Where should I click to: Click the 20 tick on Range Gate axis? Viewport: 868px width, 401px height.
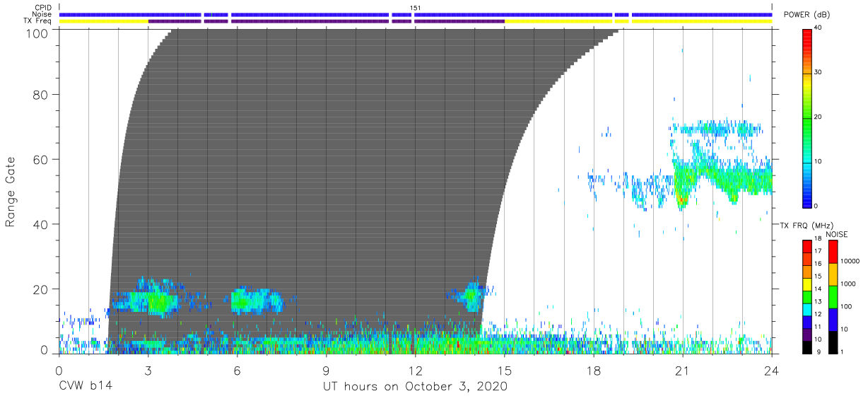click(x=42, y=289)
